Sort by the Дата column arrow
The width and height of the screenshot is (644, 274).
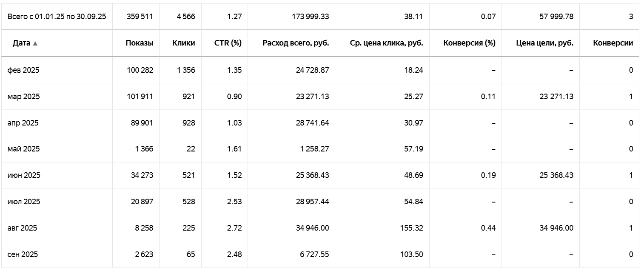pyautogui.click(x=35, y=43)
